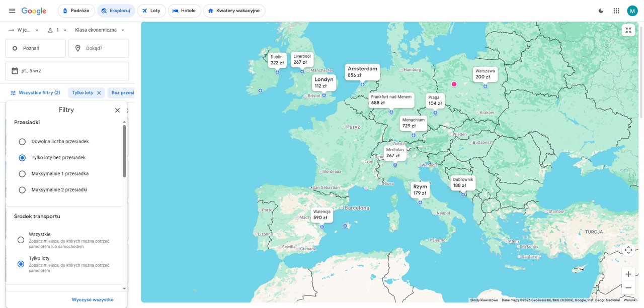Select the Dublin 222 zł price card

pyautogui.click(x=277, y=60)
